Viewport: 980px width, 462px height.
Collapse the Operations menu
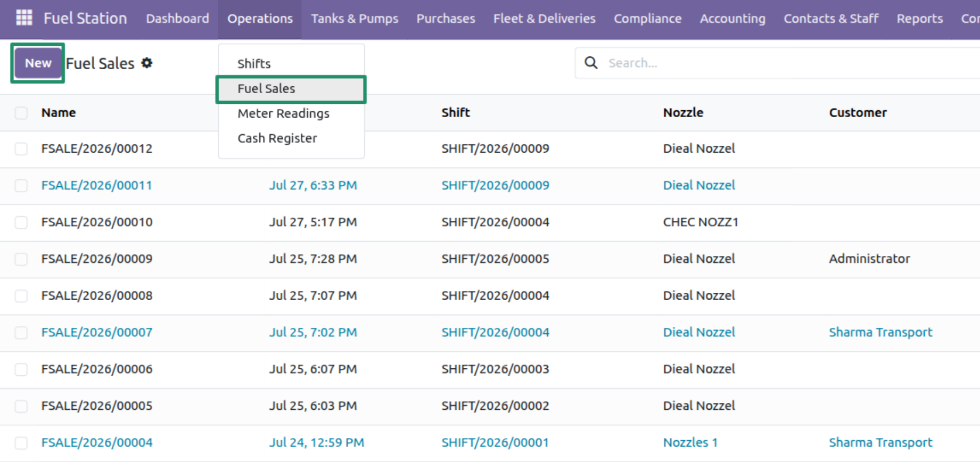click(260, 19)
